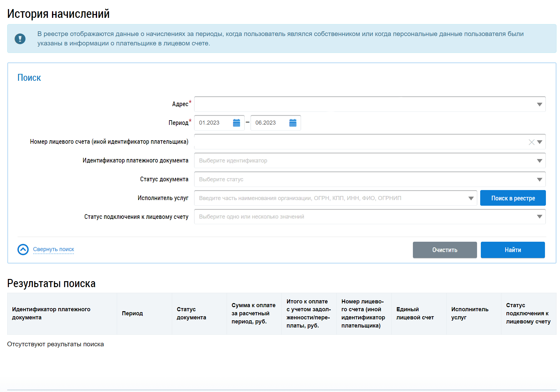The width and height of the screenshot is (560, 392).
Task: Click the Период column header
Action: [132, 313]
